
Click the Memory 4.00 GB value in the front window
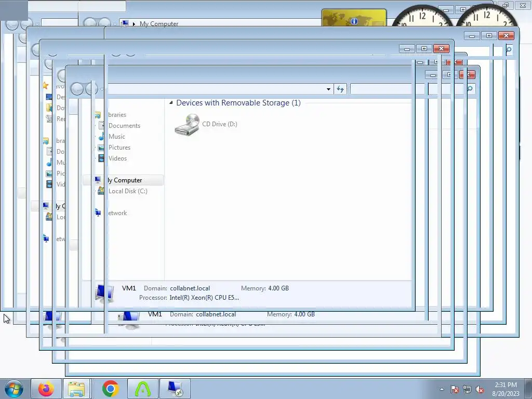coord(278,288)
